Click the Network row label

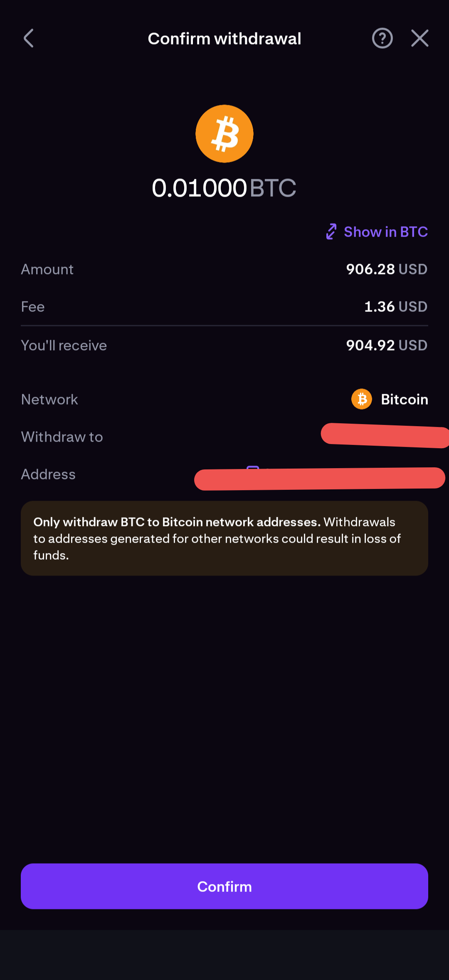tap(49, 400)
